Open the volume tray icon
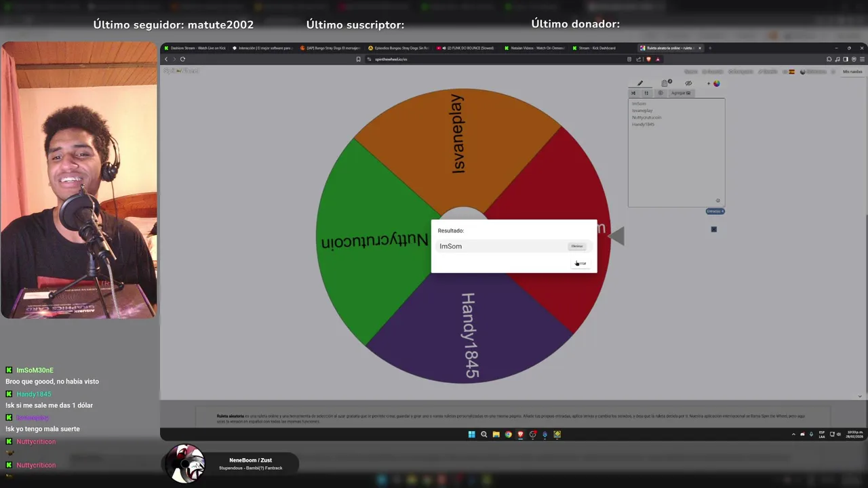The width and height of the screenshot is (868, 488). coord(839,434)
